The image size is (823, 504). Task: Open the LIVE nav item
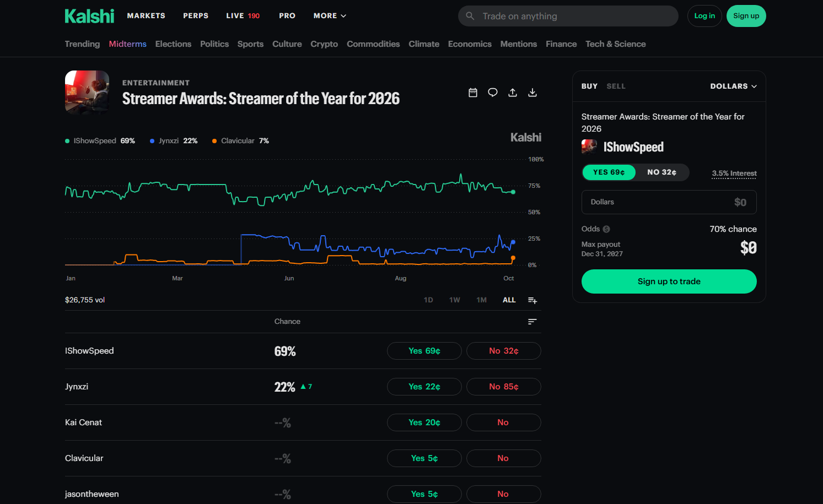(243, 16)
